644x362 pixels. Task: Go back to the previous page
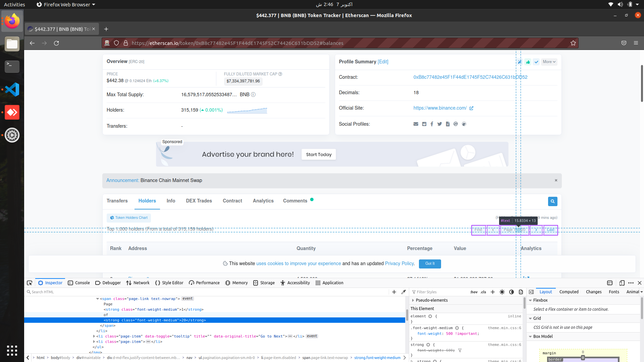coord(32,43)
